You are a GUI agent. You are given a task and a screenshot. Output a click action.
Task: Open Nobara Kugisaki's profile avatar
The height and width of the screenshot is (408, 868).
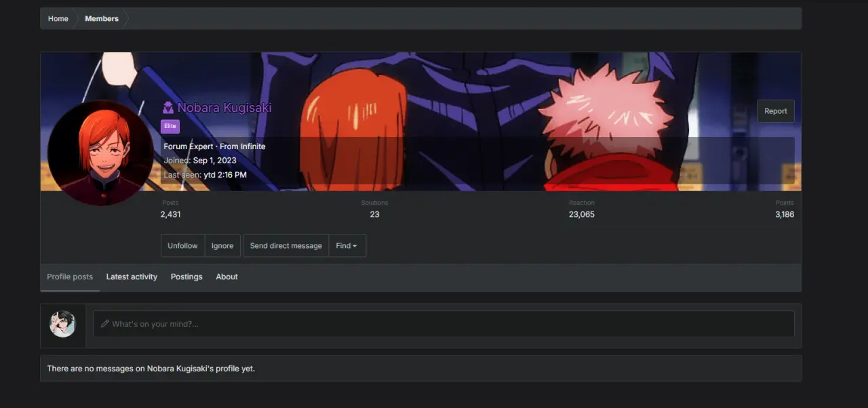(x=100, y=153)
